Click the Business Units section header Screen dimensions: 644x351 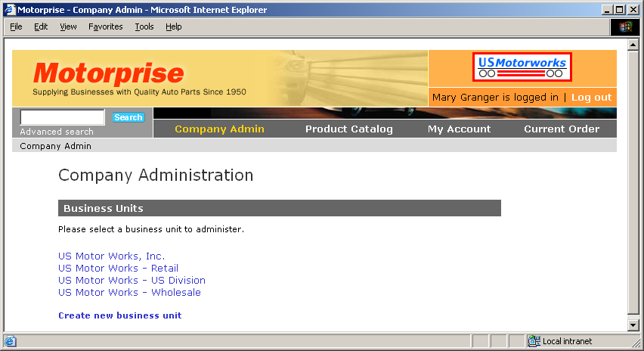click(279, 208)
